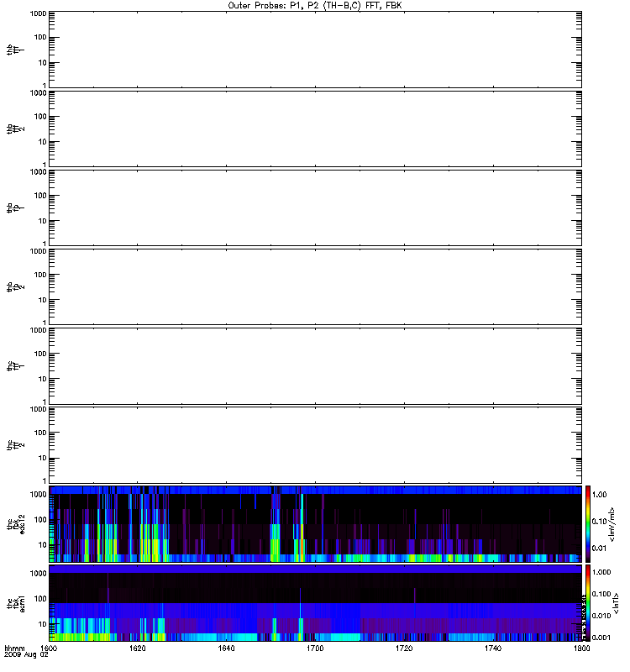Viewport: 630px width, 672px height.
Task: Click the '<|mV/m|>' color bar unit label
Action: (x=612, y=524)
